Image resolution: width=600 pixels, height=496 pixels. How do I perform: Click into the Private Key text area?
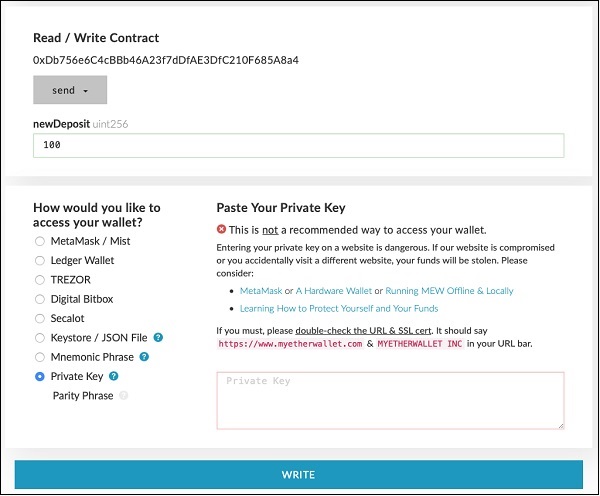tap(390, 401)
